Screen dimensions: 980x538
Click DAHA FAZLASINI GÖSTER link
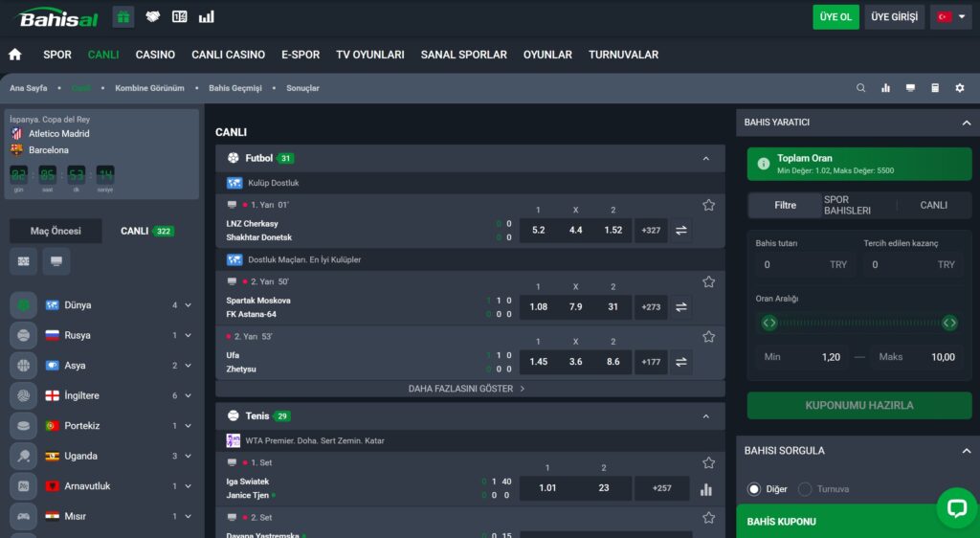tap(469, 389)
